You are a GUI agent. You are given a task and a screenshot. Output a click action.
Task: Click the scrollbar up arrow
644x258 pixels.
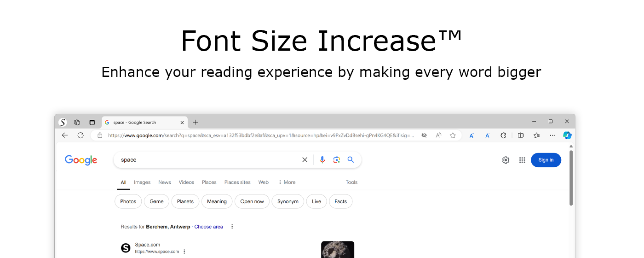click(571, 146)
